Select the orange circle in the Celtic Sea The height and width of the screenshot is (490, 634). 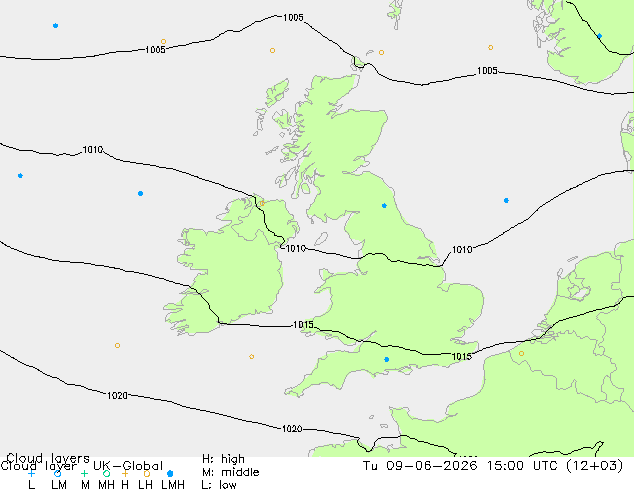[x=251, y=357]
